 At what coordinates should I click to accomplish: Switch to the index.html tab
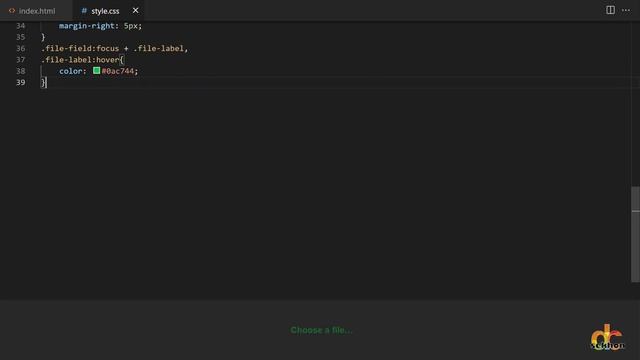coord(36,11)
